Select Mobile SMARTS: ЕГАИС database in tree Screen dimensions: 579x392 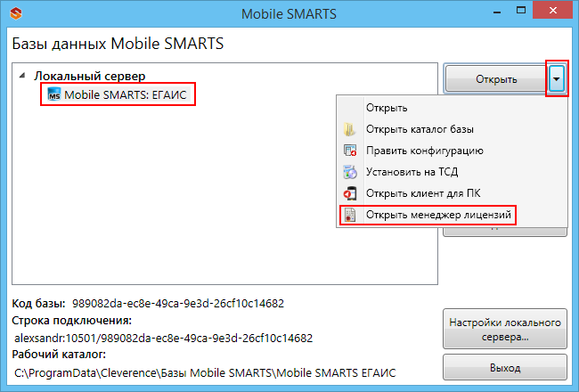126,94
